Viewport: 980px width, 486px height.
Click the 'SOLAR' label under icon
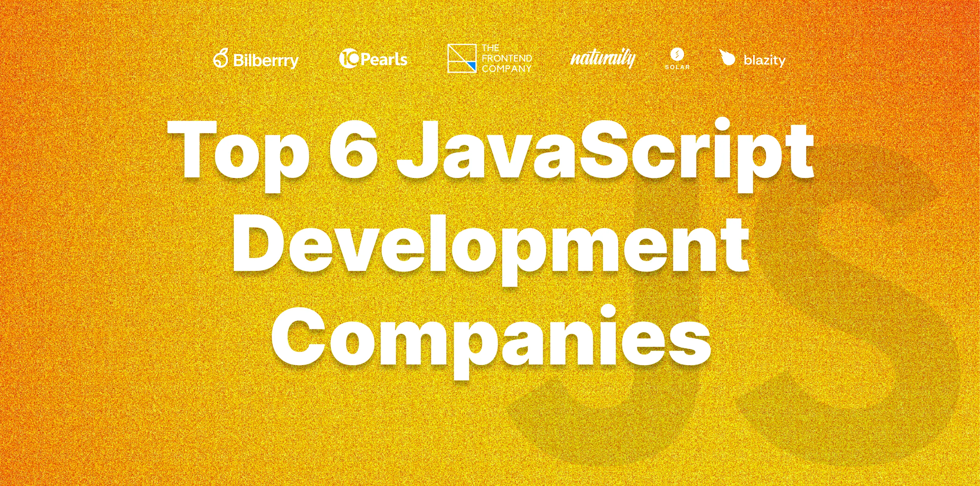pos(677,67)
